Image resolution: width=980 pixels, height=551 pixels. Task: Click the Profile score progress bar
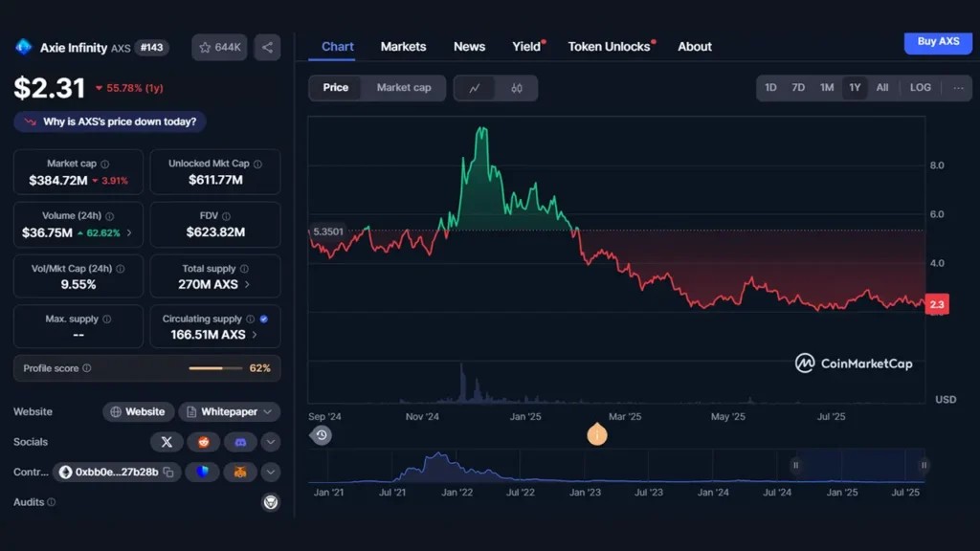tap(215, 368)
